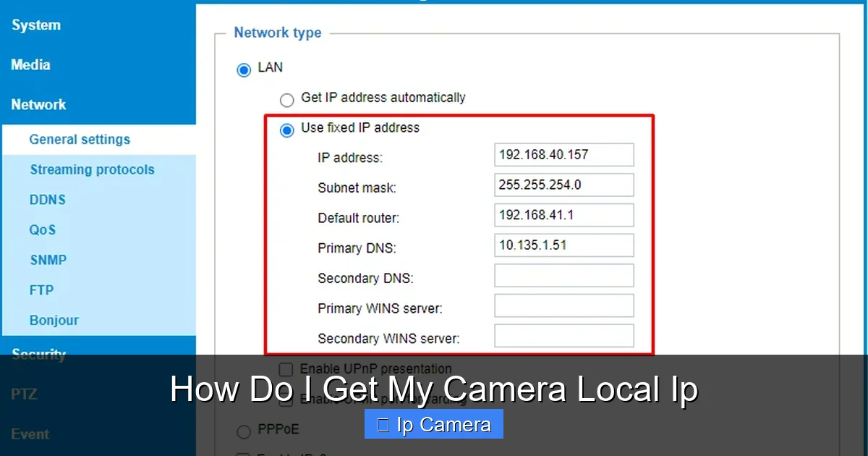Edit the Default router field
Viewport: 868px width, 456px height.
(x=564, y=215)
